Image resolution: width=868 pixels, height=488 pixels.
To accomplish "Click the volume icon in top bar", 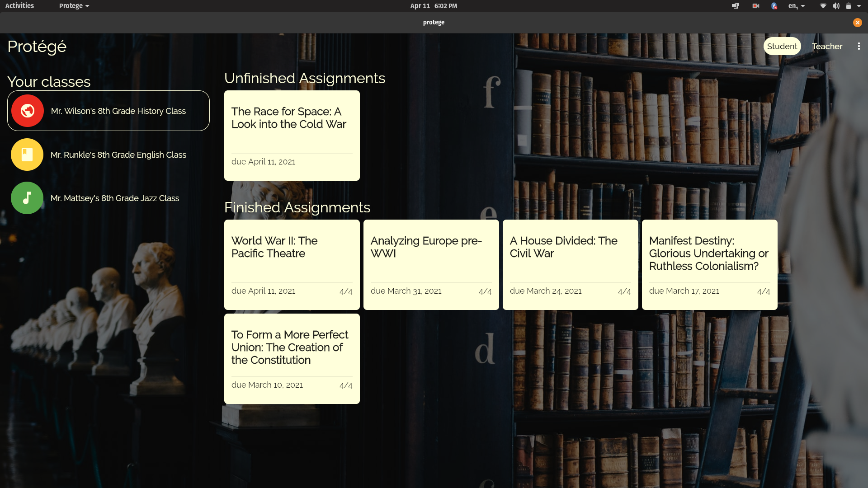I will [x=836, y=6].
